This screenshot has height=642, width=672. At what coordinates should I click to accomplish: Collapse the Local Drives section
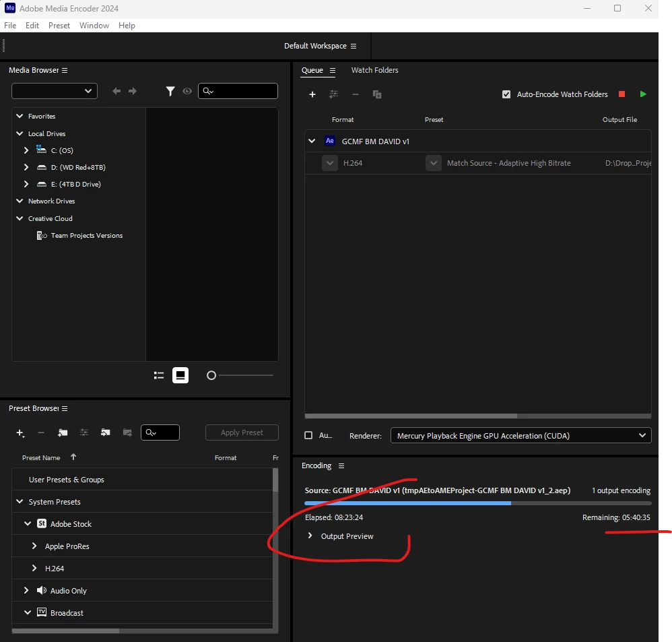(20, 133)
